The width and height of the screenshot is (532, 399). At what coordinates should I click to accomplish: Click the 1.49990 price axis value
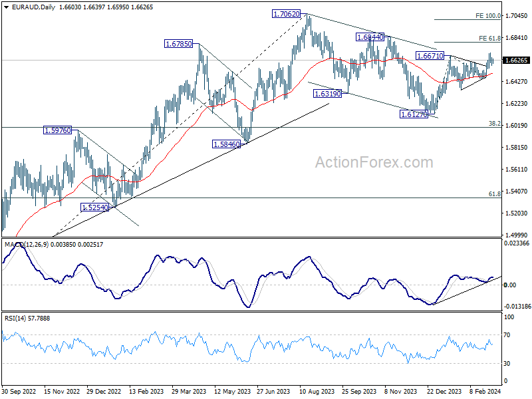tap(517, 235)
